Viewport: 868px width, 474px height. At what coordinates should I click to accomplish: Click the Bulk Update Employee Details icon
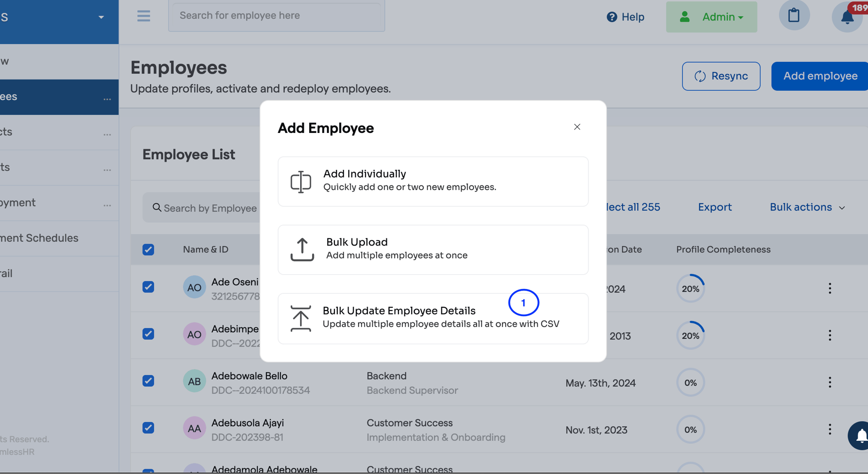point(301,319)
